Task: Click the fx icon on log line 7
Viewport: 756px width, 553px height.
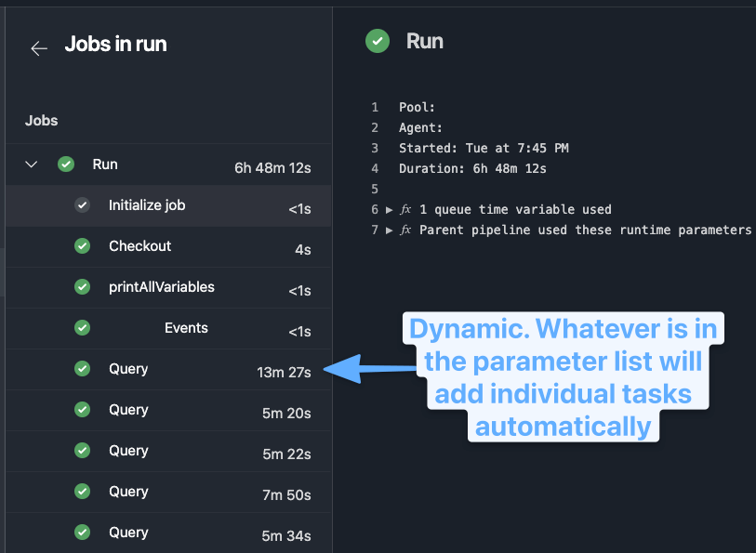Action: point(404,230)
